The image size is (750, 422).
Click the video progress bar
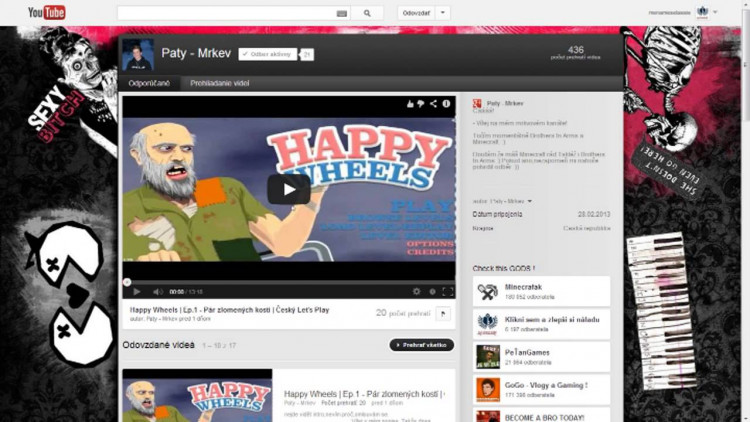pyautogui.click(x=289, y=282)
